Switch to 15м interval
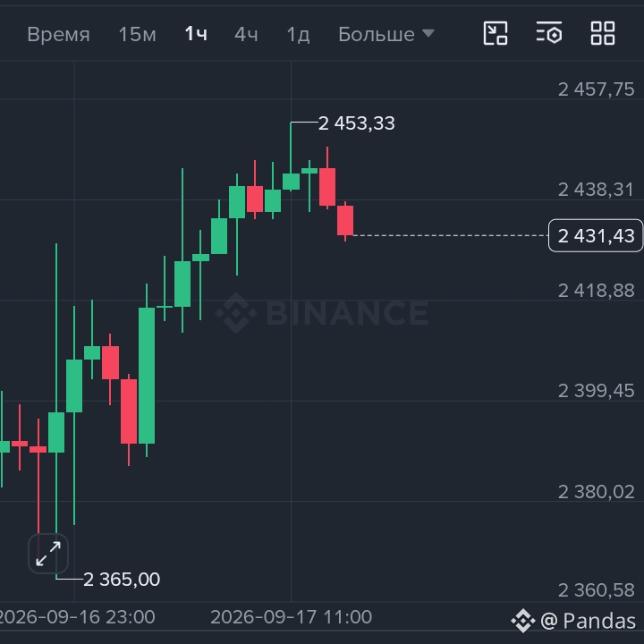644x644 pixels. point(137,34)
